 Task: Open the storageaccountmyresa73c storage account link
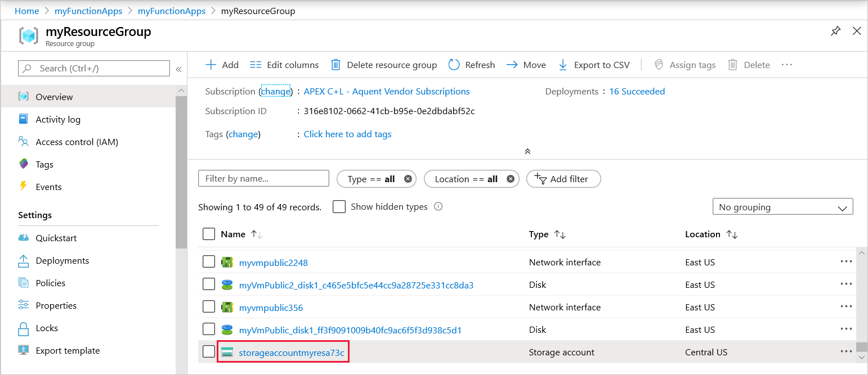(291, 353)
